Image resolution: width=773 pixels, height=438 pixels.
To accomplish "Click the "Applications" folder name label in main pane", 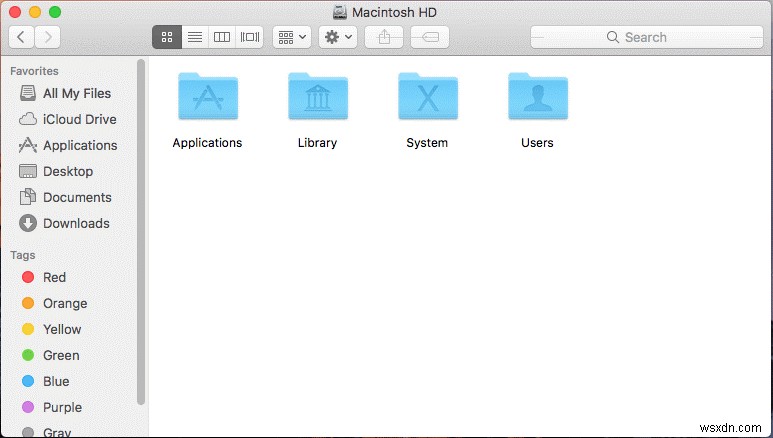I will pos(208,143).
